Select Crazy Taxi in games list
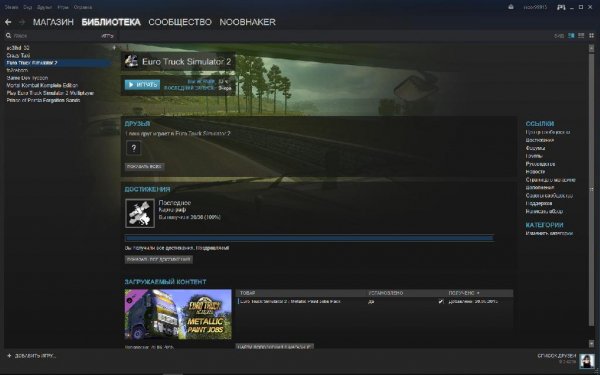600x375 pixels. tap(18, 55)
